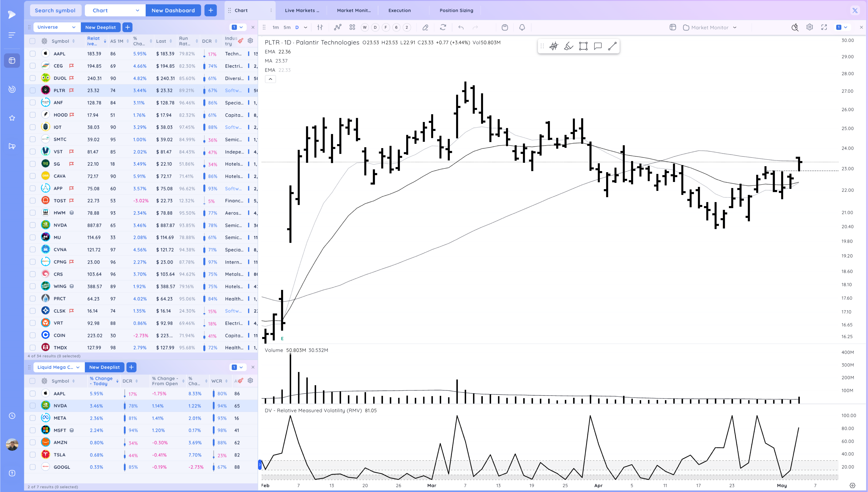Switch to Execution tab
Screen dimensions: 868x492
[399, 10]
